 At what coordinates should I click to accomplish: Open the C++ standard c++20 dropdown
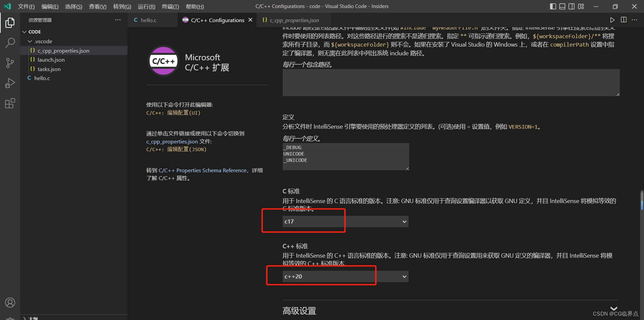click(345, 276)
